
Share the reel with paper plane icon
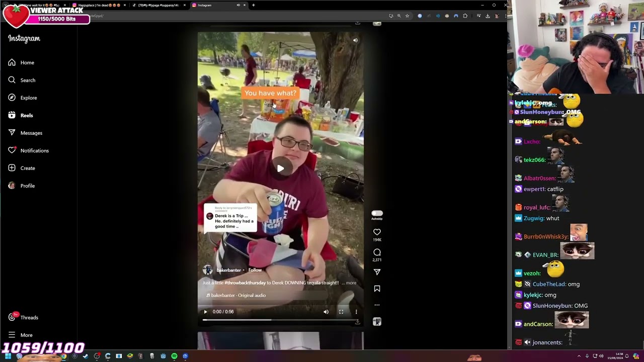coord(377,272)
